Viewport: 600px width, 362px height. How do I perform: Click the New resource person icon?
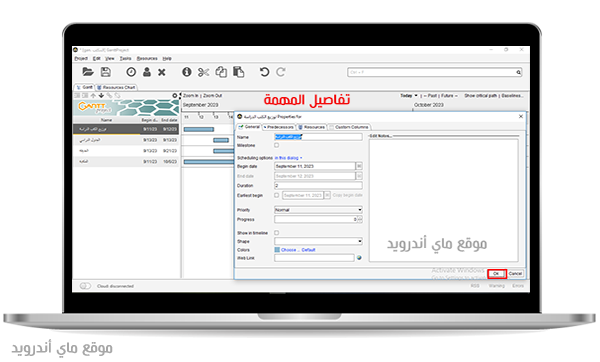coord(147,72)
